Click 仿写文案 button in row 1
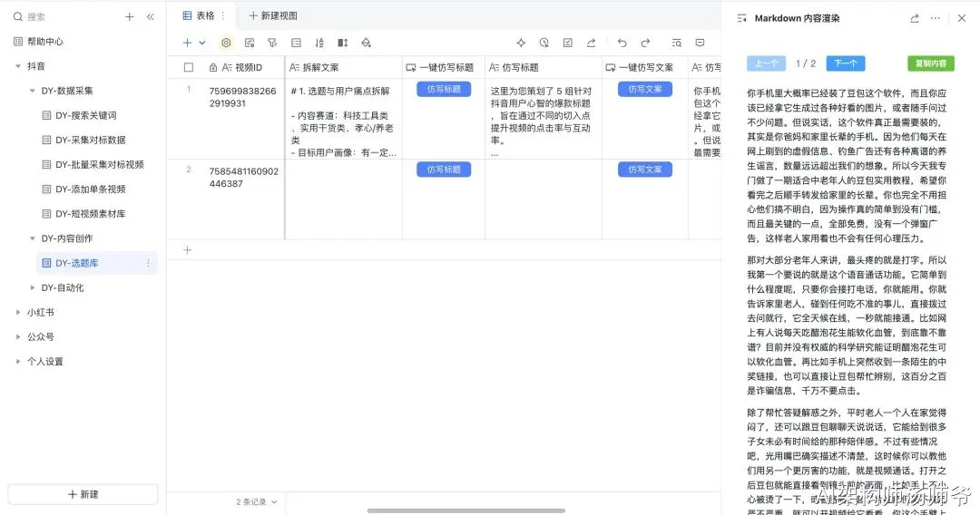The width and height of the screenshot is (980, 515). point(645,89)
